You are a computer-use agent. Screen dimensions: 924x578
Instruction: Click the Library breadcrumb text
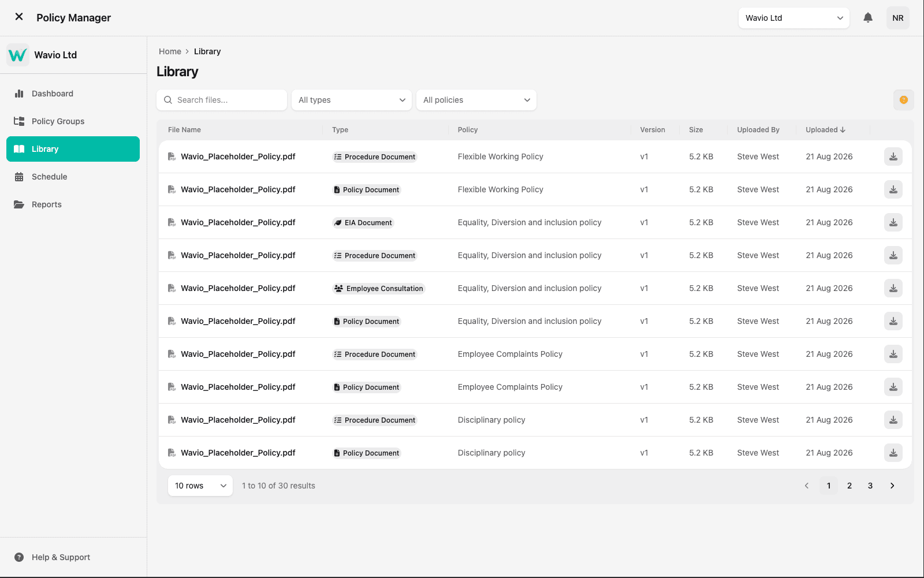click(x=207, y=51)
